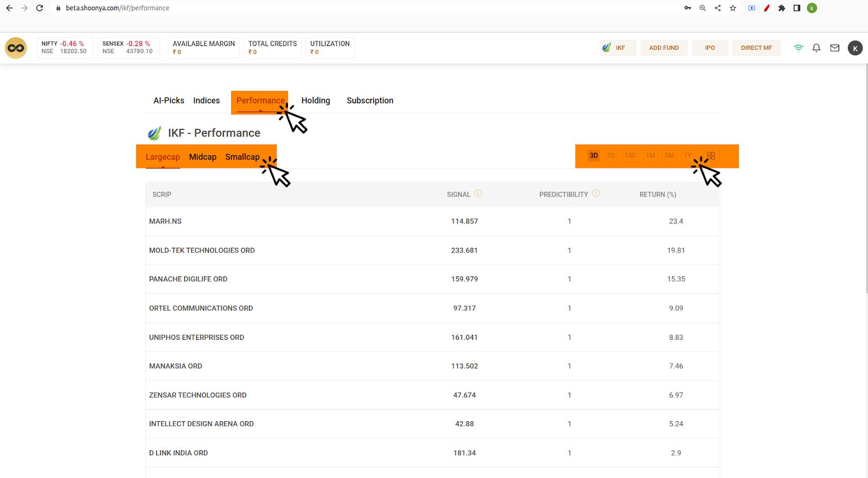Image resolution: width=868 pixels, height=478 pixels.
Task: Open the IPO section
Action: click(x=710, y=48)
